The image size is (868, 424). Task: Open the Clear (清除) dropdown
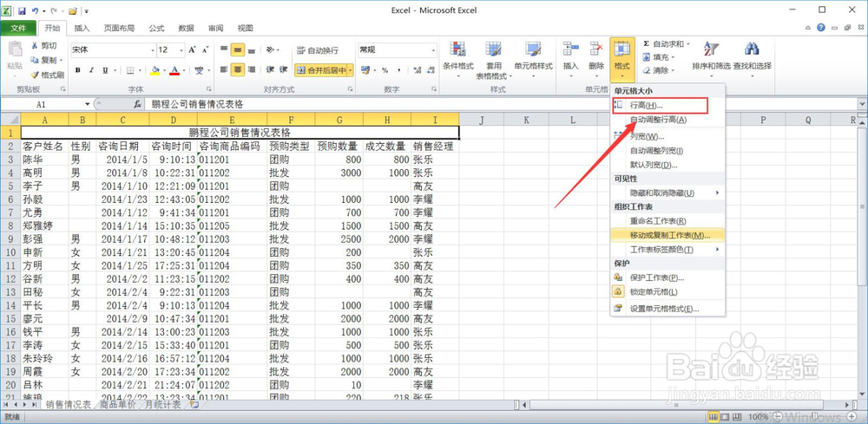pyautogui.click(x=660, y=70)
